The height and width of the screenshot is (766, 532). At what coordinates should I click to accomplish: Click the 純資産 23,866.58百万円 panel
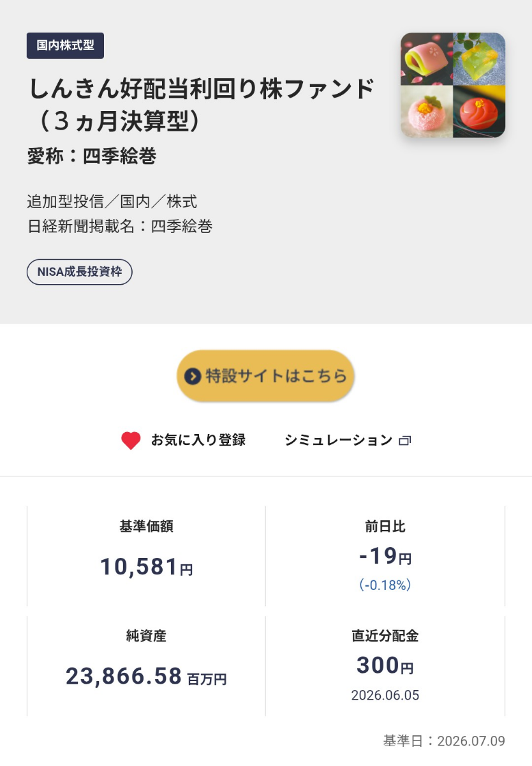point(146,666)
